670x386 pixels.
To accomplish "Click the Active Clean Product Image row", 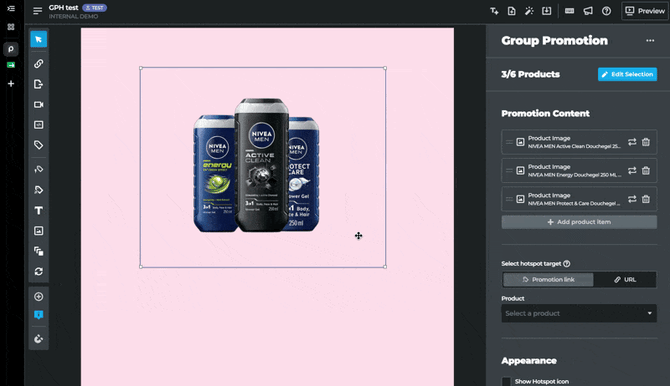I will 579,142.
